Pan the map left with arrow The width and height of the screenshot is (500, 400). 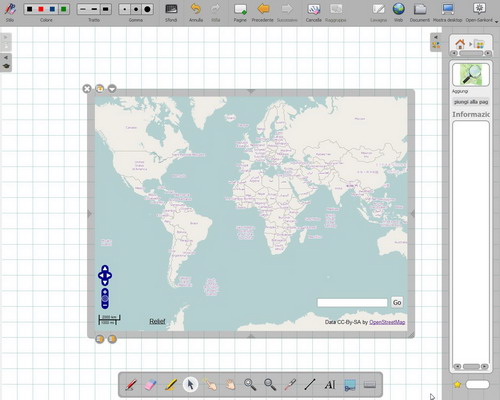[x=101, y=276]
